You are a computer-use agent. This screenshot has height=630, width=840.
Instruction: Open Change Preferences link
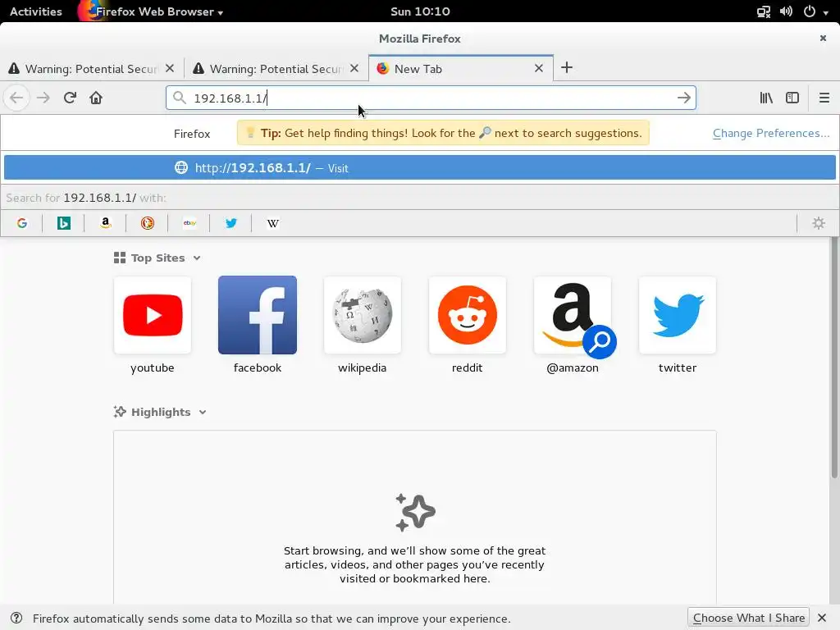click(x=771, y=134)
